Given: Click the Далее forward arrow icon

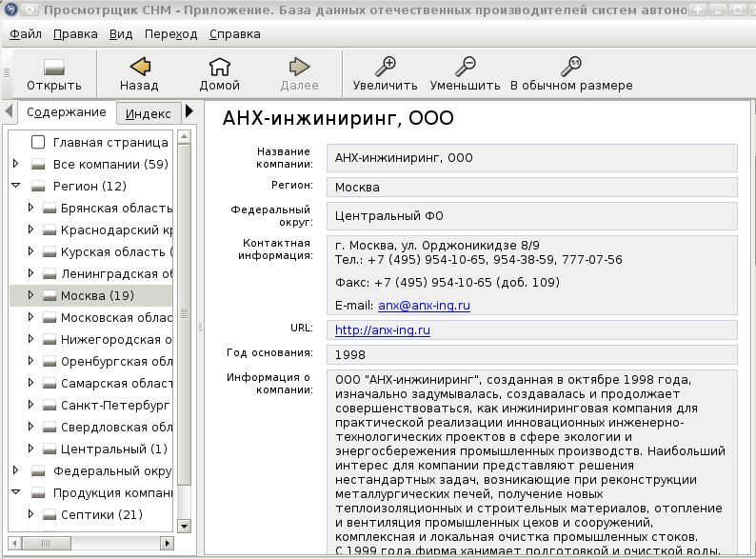Looking at the screenshot, I should pos(299,67).
